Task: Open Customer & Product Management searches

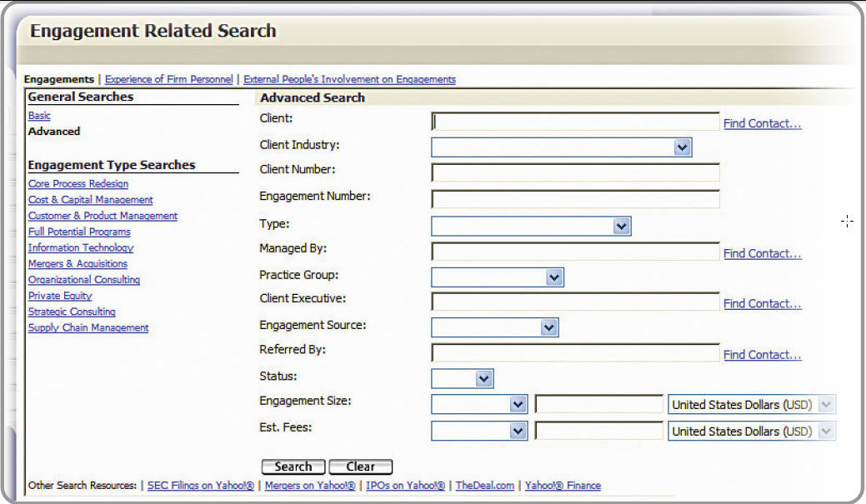Action: pos(103,216)
